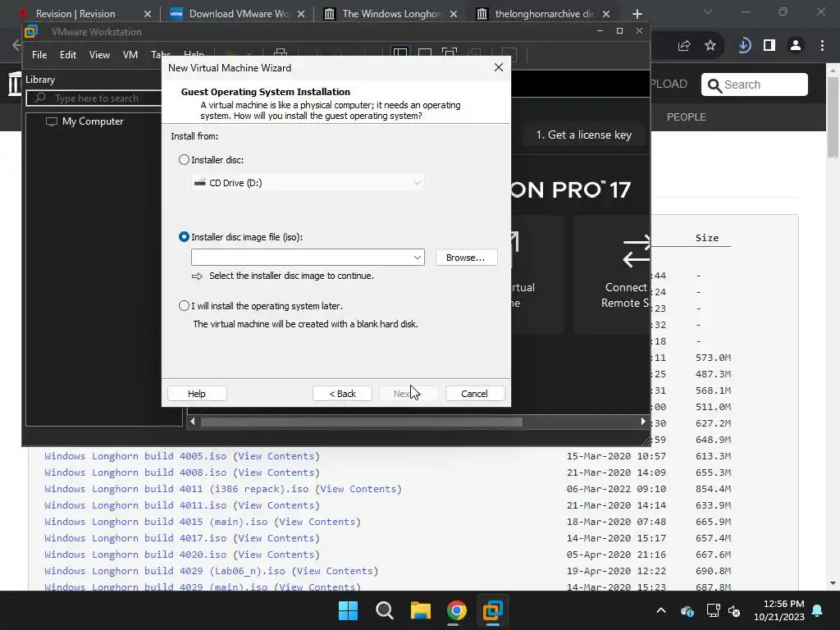Viewport: 840px width, 630px height.
Task: Open the CD Drive (D:) dropdown
Action: tap(308, 183)
